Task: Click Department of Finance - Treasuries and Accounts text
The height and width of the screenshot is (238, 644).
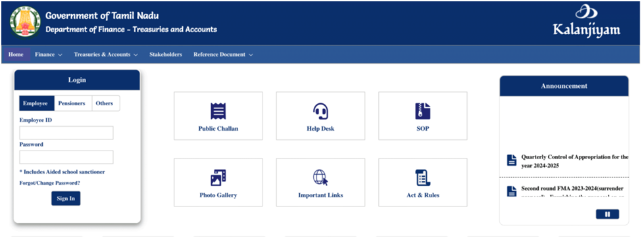Action: click(x=131, y=30)
